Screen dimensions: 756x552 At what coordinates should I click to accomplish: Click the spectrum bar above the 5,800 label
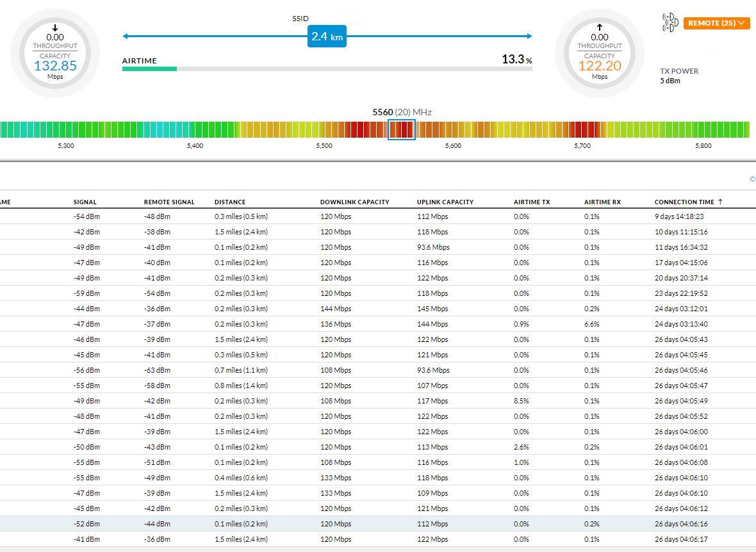click(703, 129)
